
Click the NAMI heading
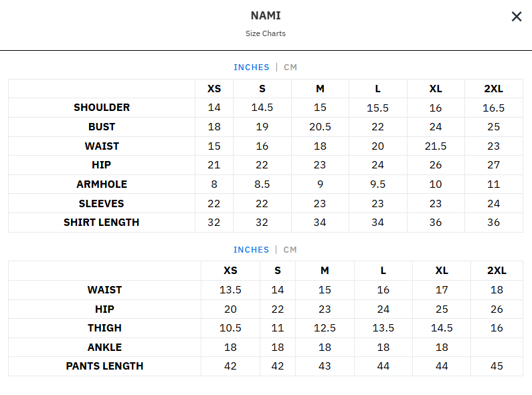(x=266, y=16)
